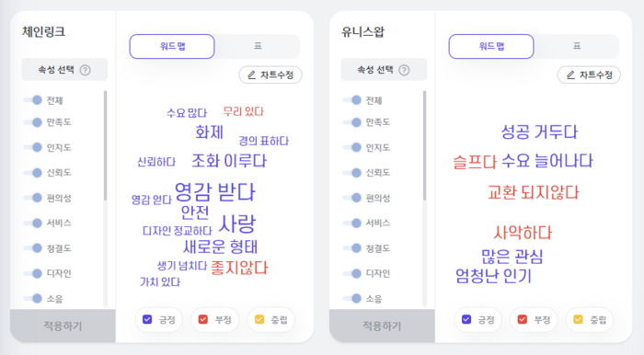This screenshot has width=644, height=355.
Task: Click 적용하기 button in 유니스왑 panel
Action: [x=382, y=326]
